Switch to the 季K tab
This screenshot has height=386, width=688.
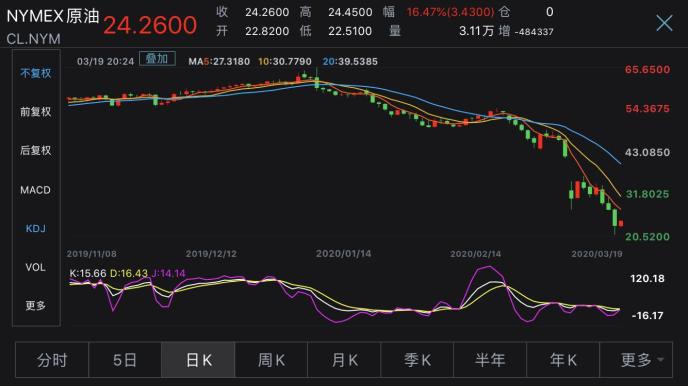tap(417, 360)
